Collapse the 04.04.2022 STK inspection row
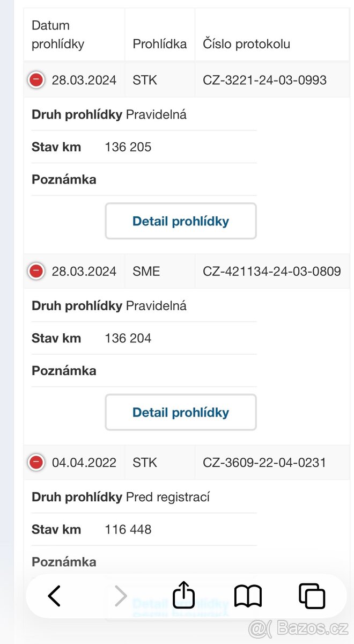The height and width of the screenshot is (644, 354). point(36,462)
